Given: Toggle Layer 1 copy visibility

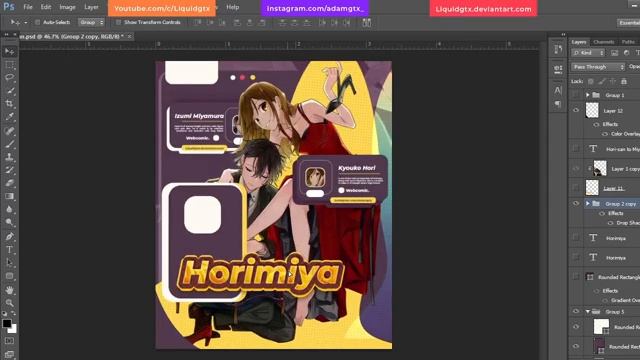Looking at the screenshot, I should (x=576, y=168).
